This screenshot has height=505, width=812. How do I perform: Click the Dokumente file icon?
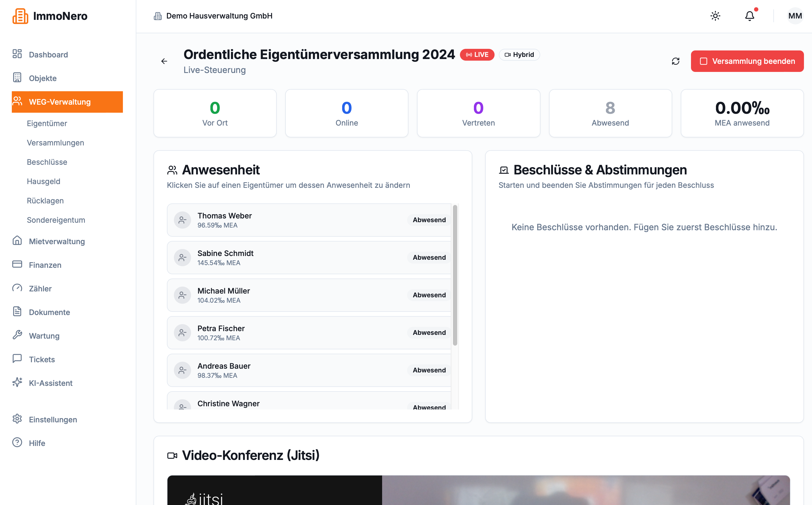[17, 312]
